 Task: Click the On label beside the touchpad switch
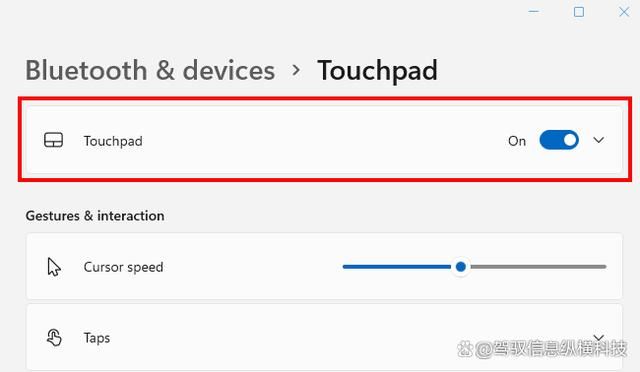point(517,141)
